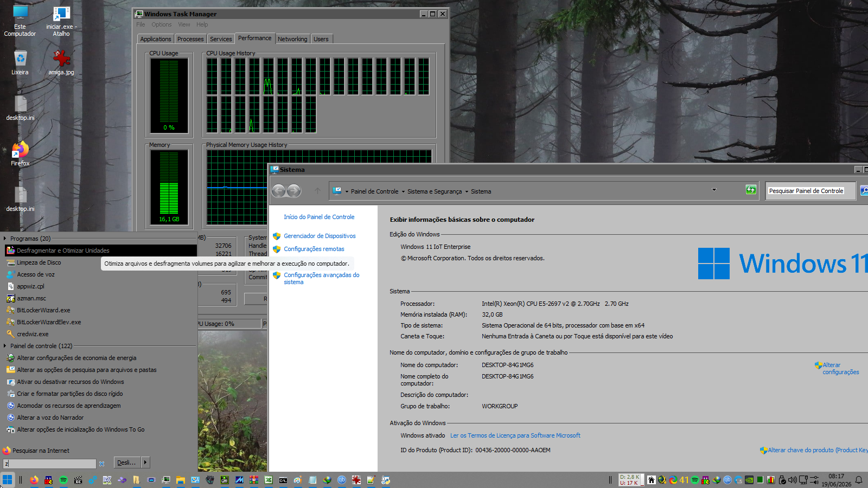The width and height of the screenshot is (868, 488).
Task: Open the Python taskbar icon
Action: (386, 480)
